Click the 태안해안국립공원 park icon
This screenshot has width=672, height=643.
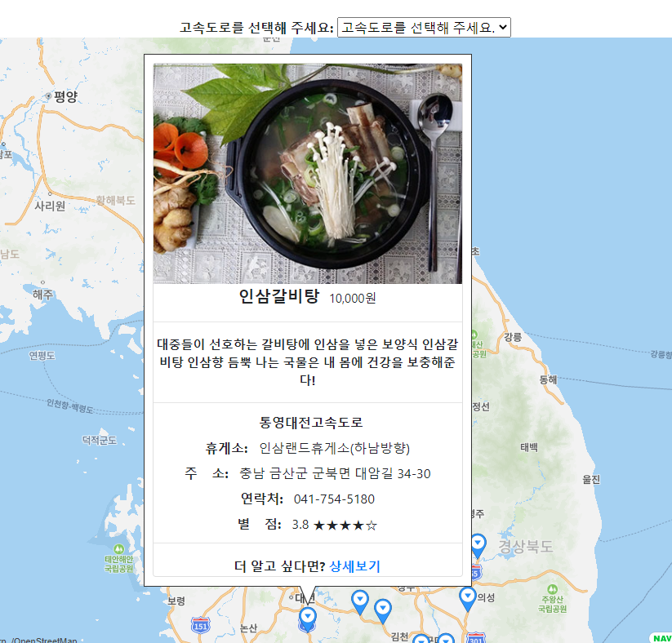[118, 549]
